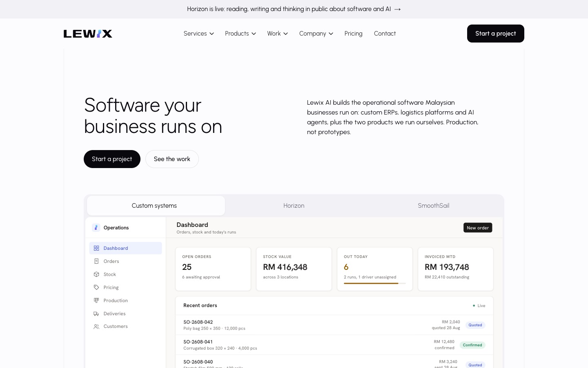Screen dimensions: 588x368
Task: Click the Pricing tag icon in sidebar
Action: [x=96, y=287]
